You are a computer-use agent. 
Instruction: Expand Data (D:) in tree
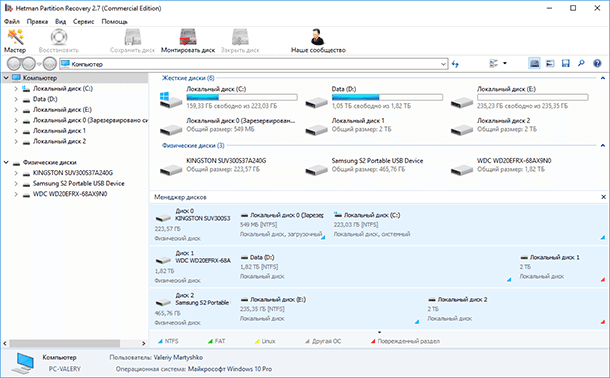pos(16,99)
